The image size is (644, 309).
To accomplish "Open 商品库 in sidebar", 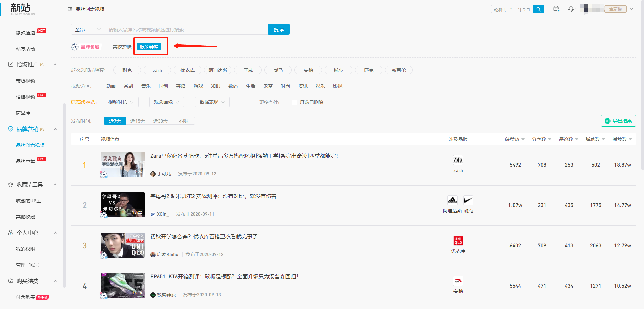I will point(23,113).
